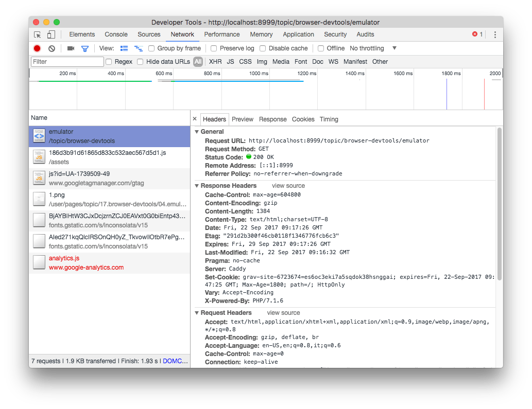The height and width of the screenshot is (409, 532).
Task: Click view source next to Request Headers
Action: tap(283, 312)
